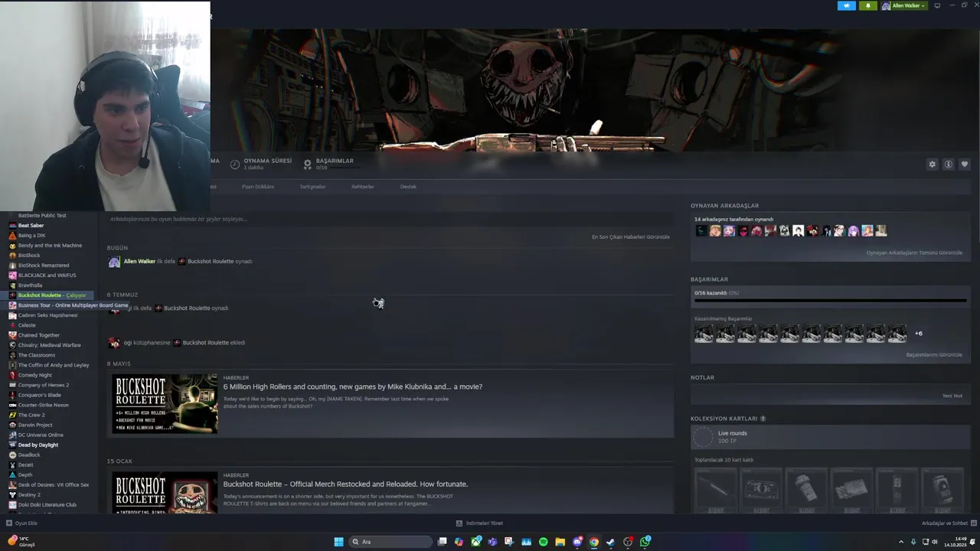
Task: Open Google Chrome from the taskbar
Action: click(x=594, y=542)
